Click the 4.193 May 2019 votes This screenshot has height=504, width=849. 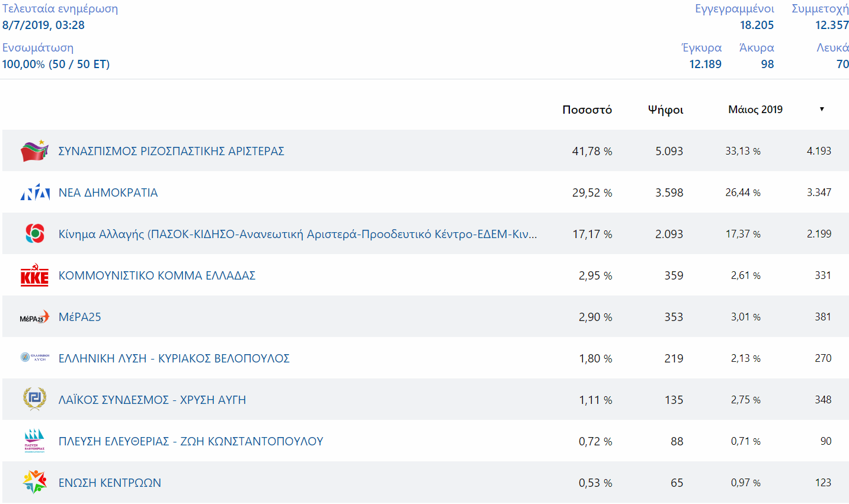819,151
